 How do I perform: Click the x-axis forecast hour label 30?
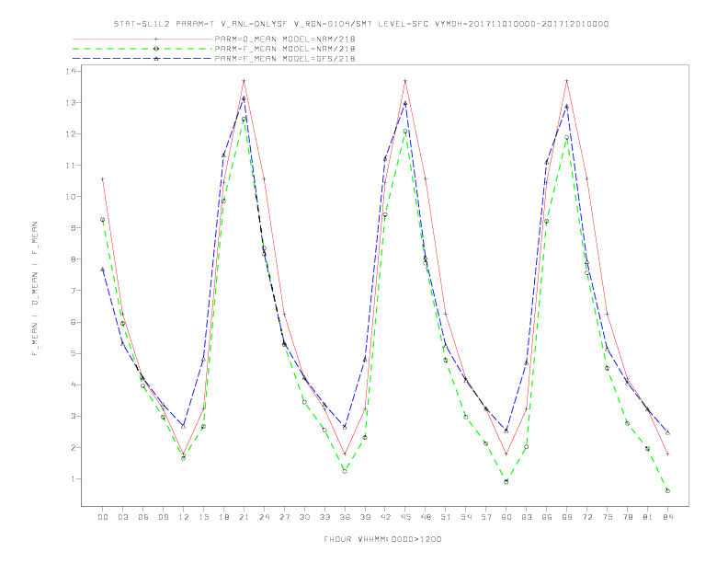(304, 517)
